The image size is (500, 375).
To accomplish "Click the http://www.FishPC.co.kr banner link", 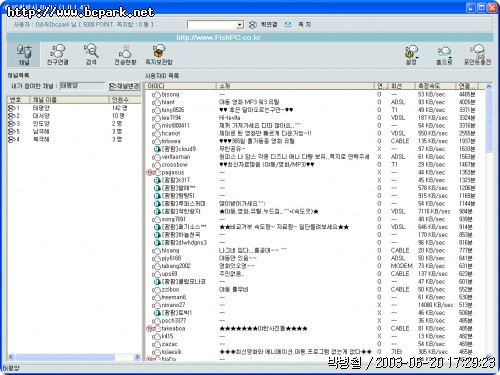I will coord(218,37).
